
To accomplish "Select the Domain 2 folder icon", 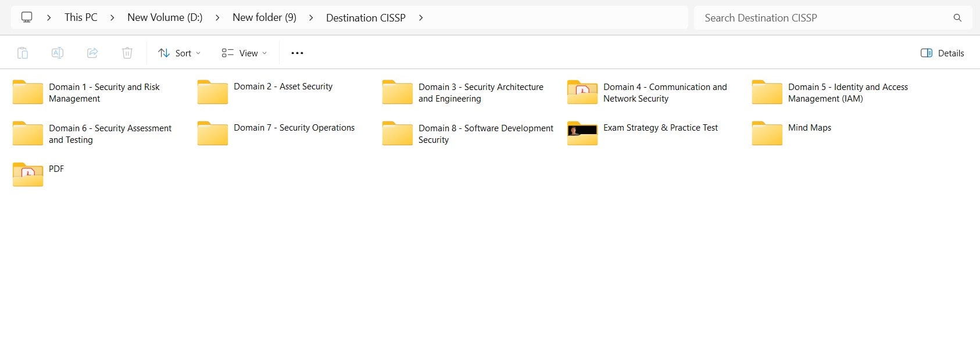I will click(x=213, y=92).
